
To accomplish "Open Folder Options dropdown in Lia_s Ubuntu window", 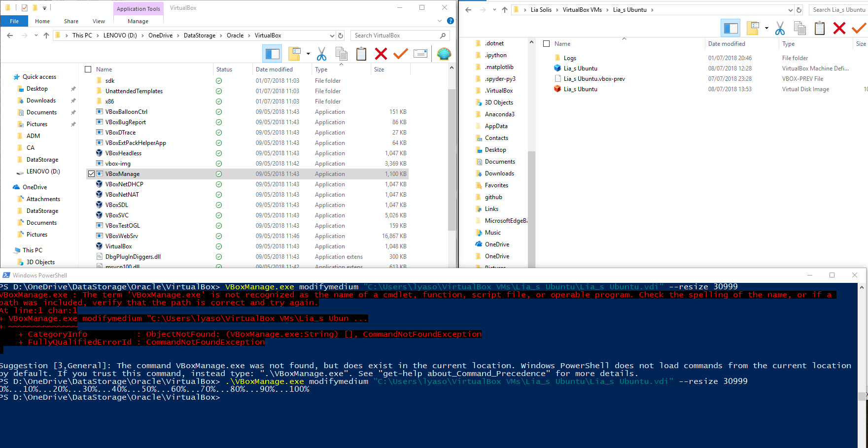I will 766,28.
